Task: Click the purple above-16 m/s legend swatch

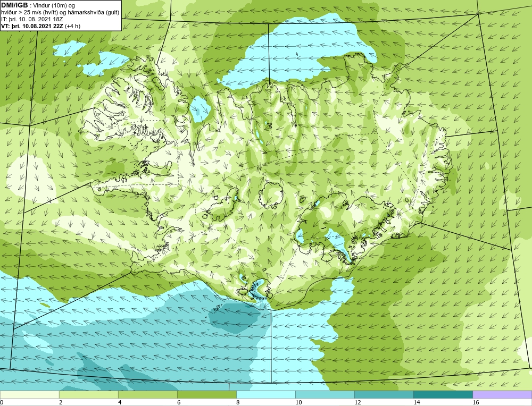Action: [x=502, y=394]
